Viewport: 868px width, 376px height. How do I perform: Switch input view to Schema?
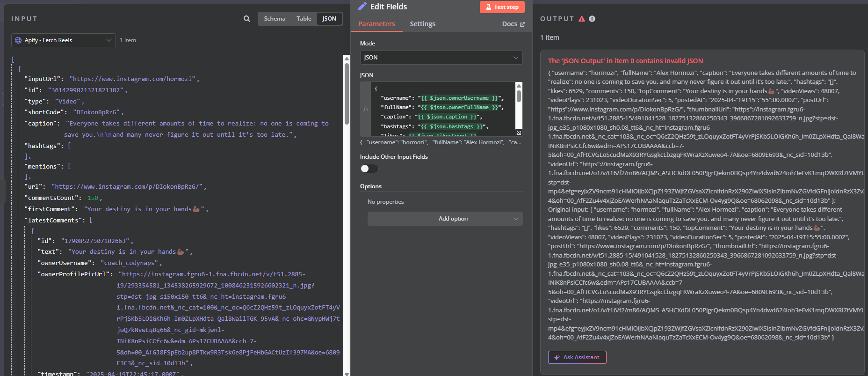275,19
